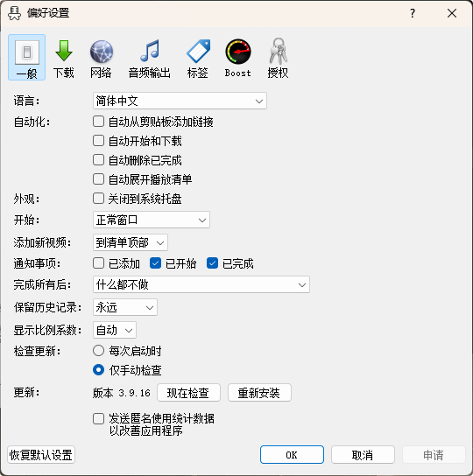Click 恢复默认设置 button
Image resolution: width=473 pixels, height=476 pixels.
click(41, 455)
